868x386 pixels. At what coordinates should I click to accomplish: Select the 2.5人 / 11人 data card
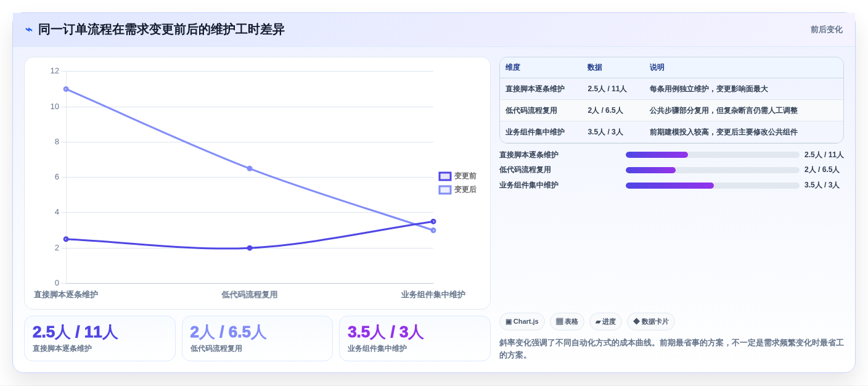pos(100,339)
